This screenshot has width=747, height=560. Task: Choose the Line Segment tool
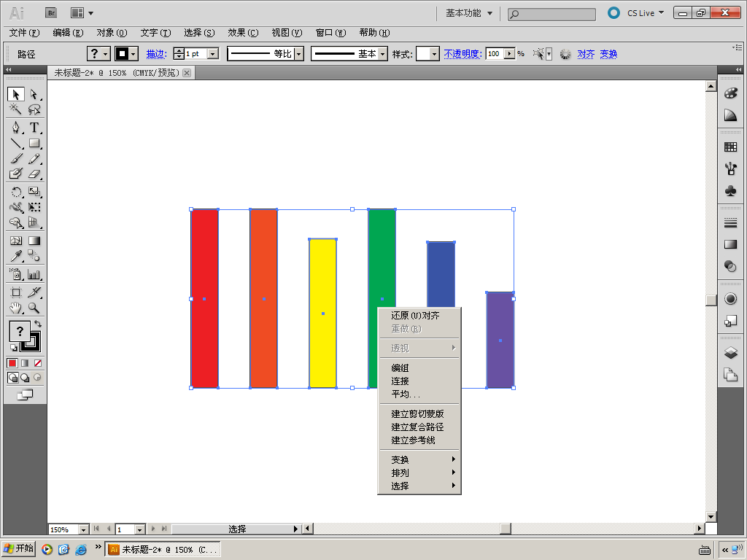[x=16, y=143]
